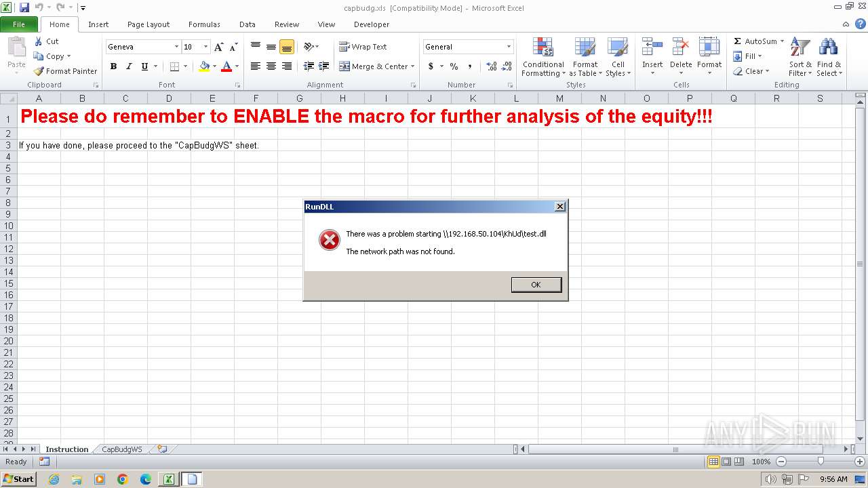Toggle Align Text Left
868x488 pixels.
pos(256,66)
